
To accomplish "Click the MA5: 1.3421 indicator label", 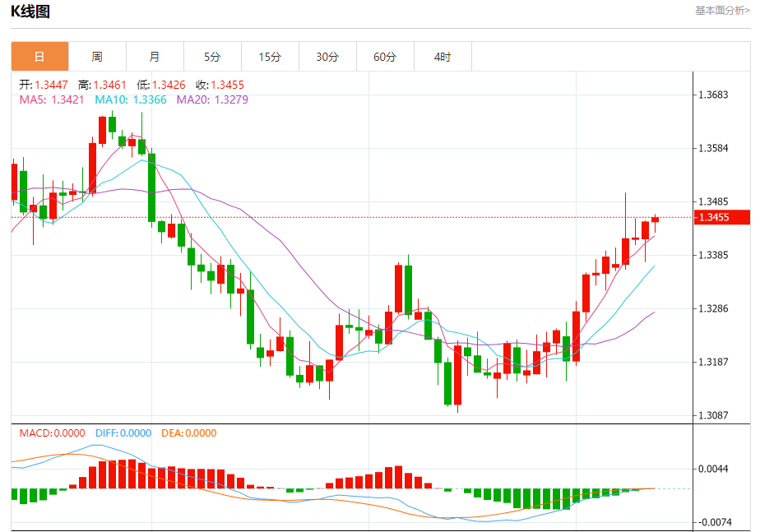I will coord(51,99).
